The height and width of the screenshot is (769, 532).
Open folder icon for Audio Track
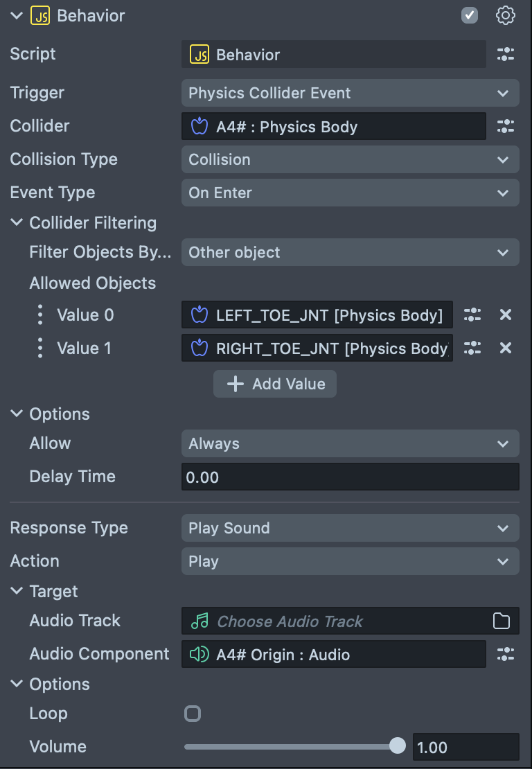[501, 621]
